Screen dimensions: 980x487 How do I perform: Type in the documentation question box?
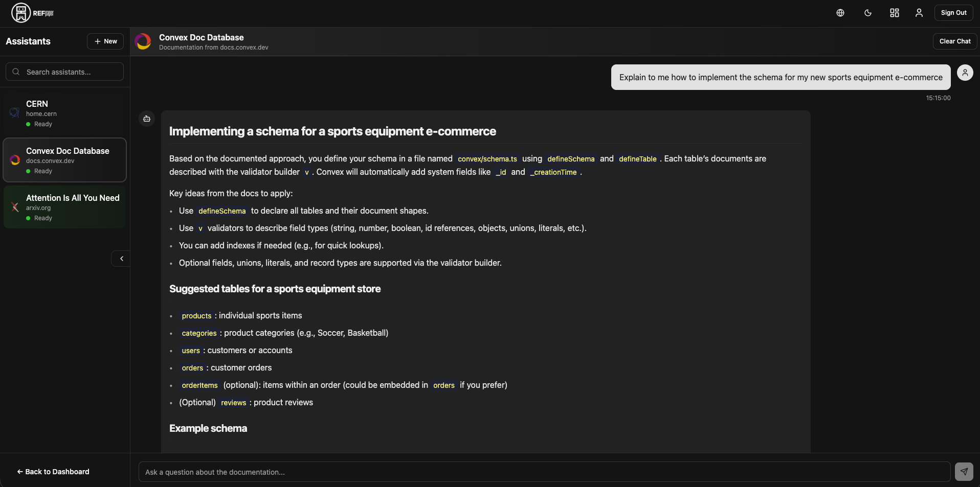click(544, 472)
